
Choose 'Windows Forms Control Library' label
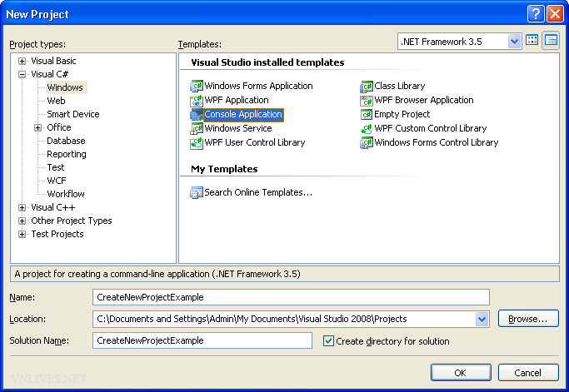tap(437, 142)
